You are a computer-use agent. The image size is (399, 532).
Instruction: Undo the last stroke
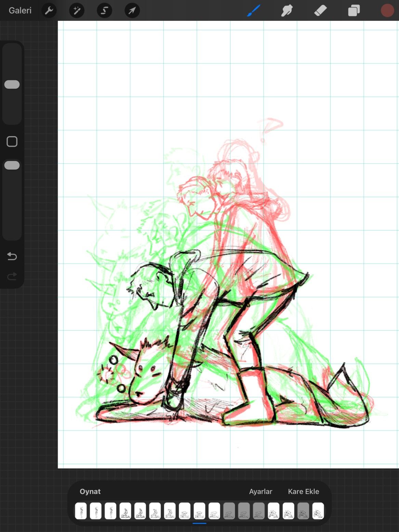tap(12, 256)
